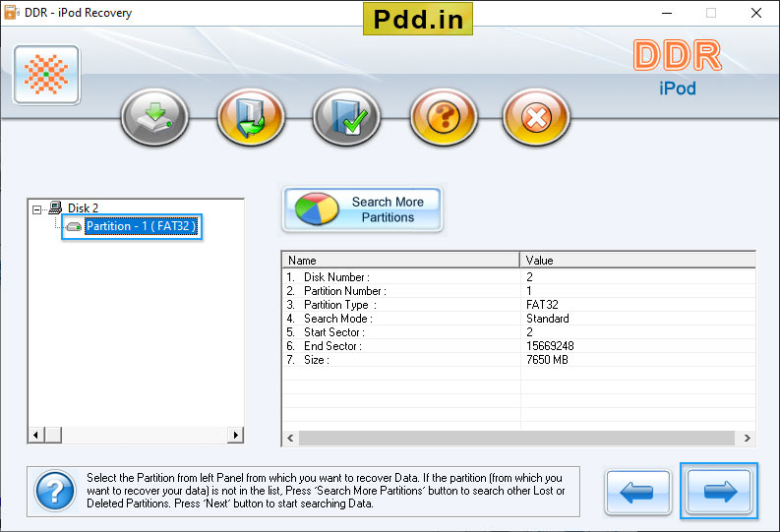The height and width of the screenshot is (532, 780).
Task: Collapse the Disk 2 tree node
Action: coord(36,209)
